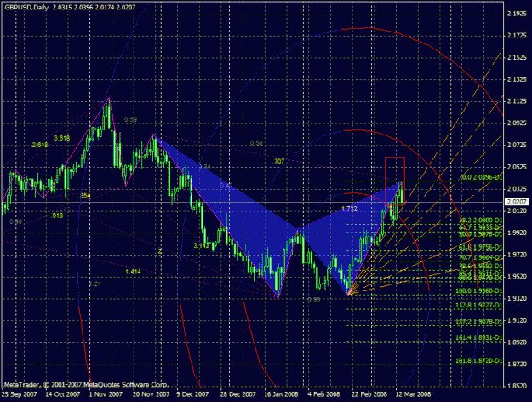532x402 pixels.
Task: Click the 20 Nov 2007 date label
Action: (x=151, y=394)
